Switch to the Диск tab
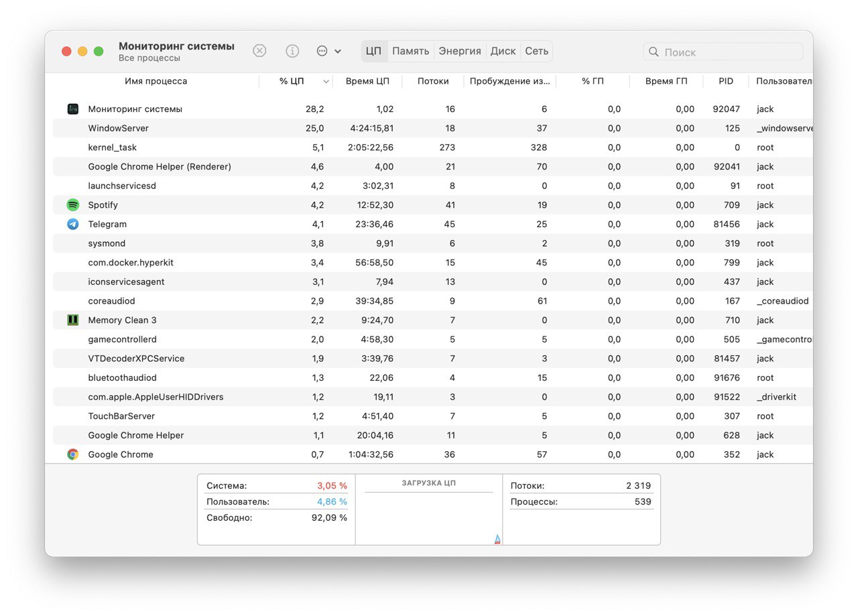The image size is (858, 616). coord(503,51)
